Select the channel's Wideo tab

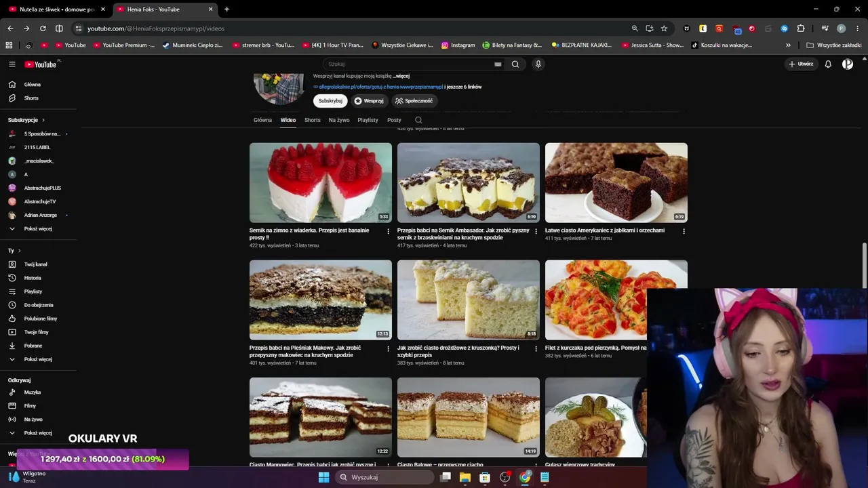pos(288,120)
